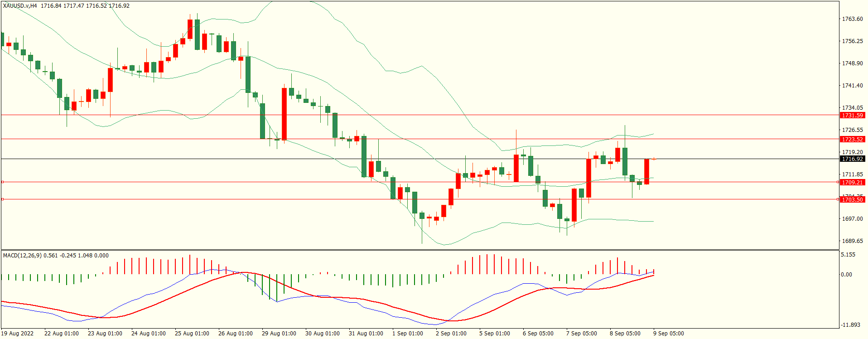The height and width of the screenshot is (339, 868).
Task: Click the current price label 1716.92
Action: click(x=852, y=159)
